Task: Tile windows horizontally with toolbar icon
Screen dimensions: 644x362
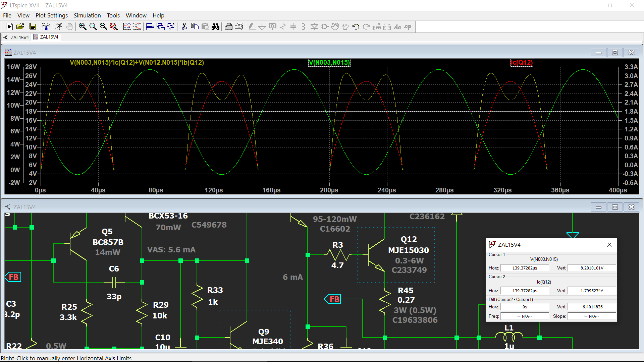Action: (150, 27)
